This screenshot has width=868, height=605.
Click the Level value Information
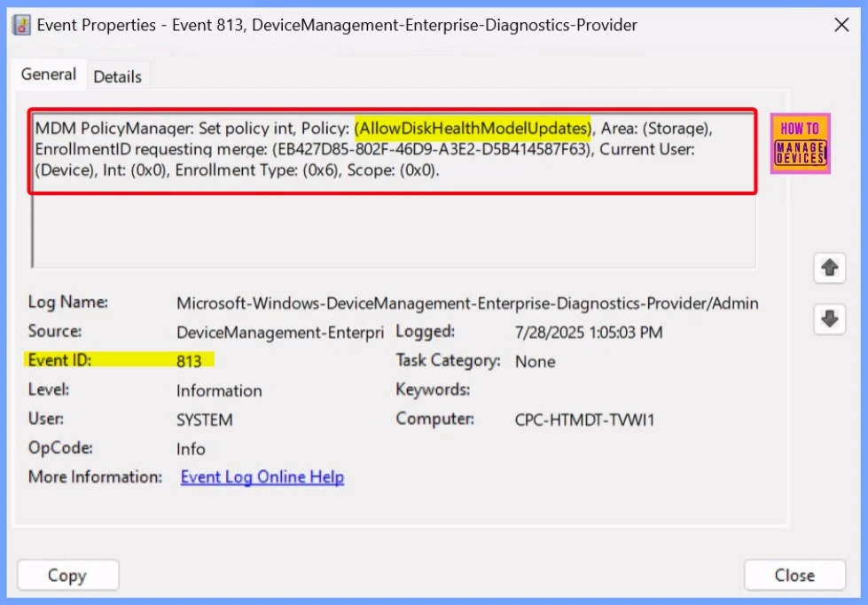[x=219, y=390]
